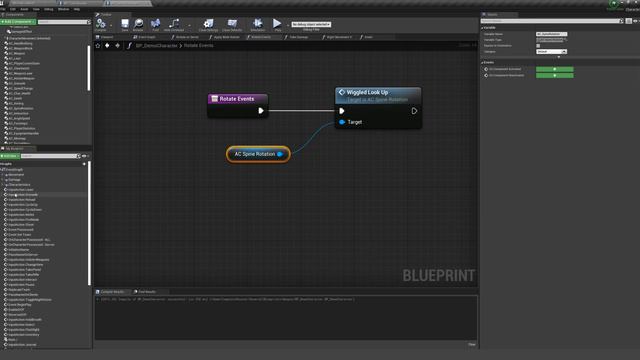Open the debug object filter dropdown

(311, 24)
